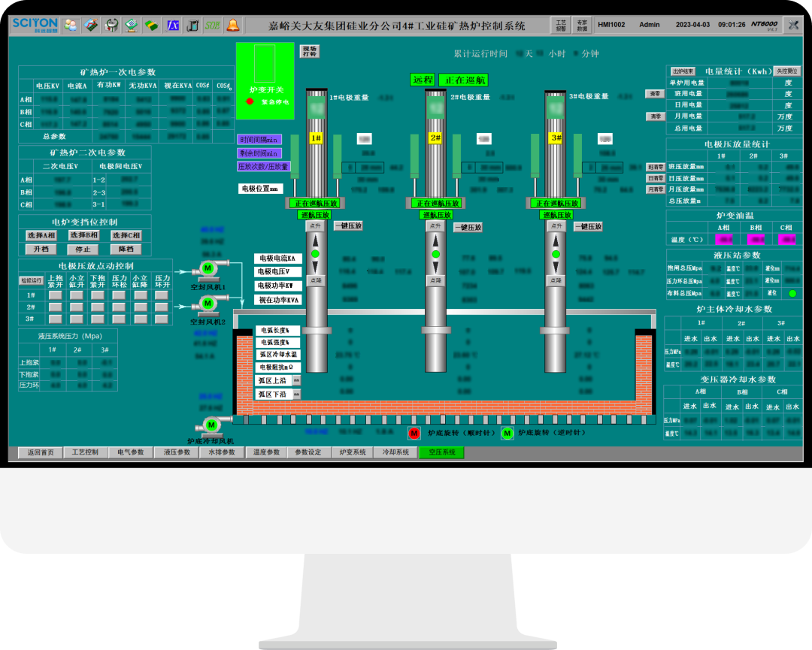
Task: Click the users icon in the top toolbar
Action: tap(71, 25)
